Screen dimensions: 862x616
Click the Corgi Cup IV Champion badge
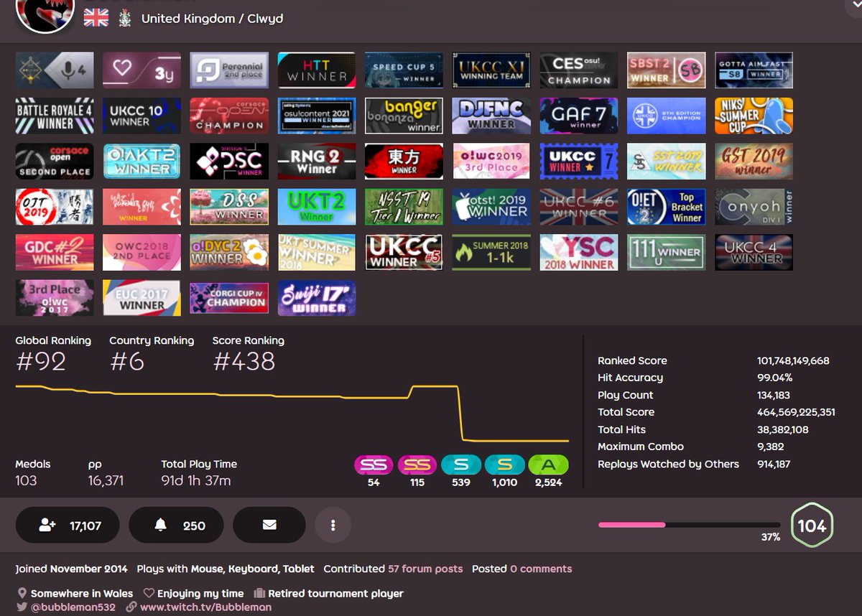click(229, 298)
